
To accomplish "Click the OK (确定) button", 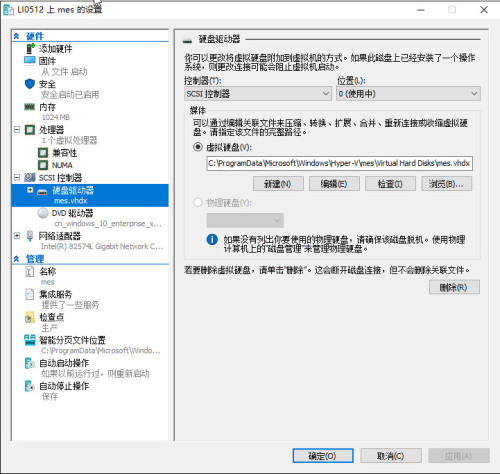I will [x=323, y=456].
